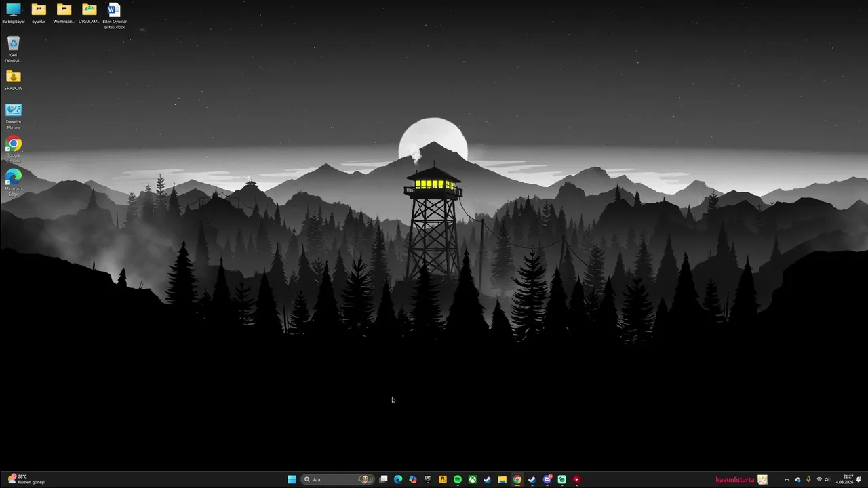Click the Steam icon beside Discord
Image resolution: width=868 pixels, height=488 pixels.
pyautogui.click(x=532, y=480)
